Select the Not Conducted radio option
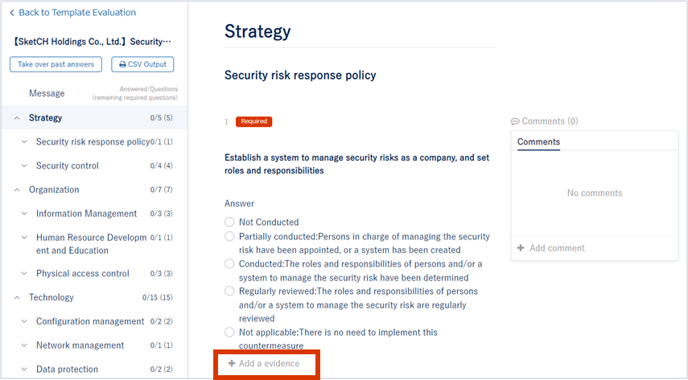This screenshot has height=380, width=688. click(229, 222)
